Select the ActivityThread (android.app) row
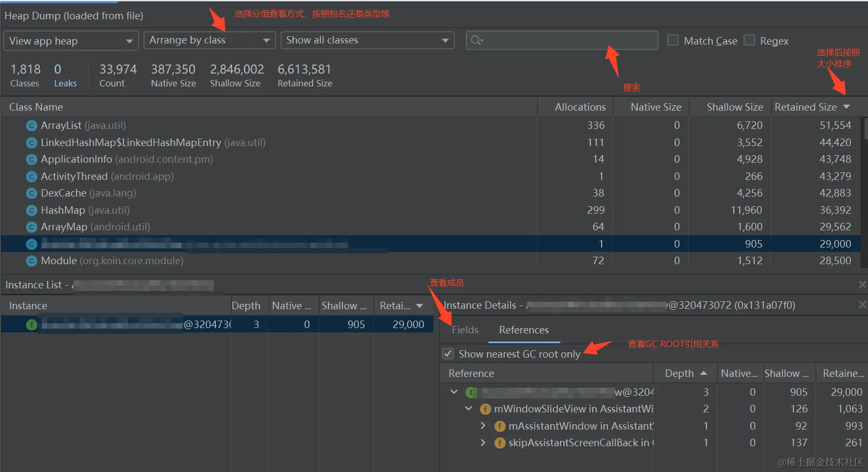This screenshot has height=472, width=868. coord(431,176)
